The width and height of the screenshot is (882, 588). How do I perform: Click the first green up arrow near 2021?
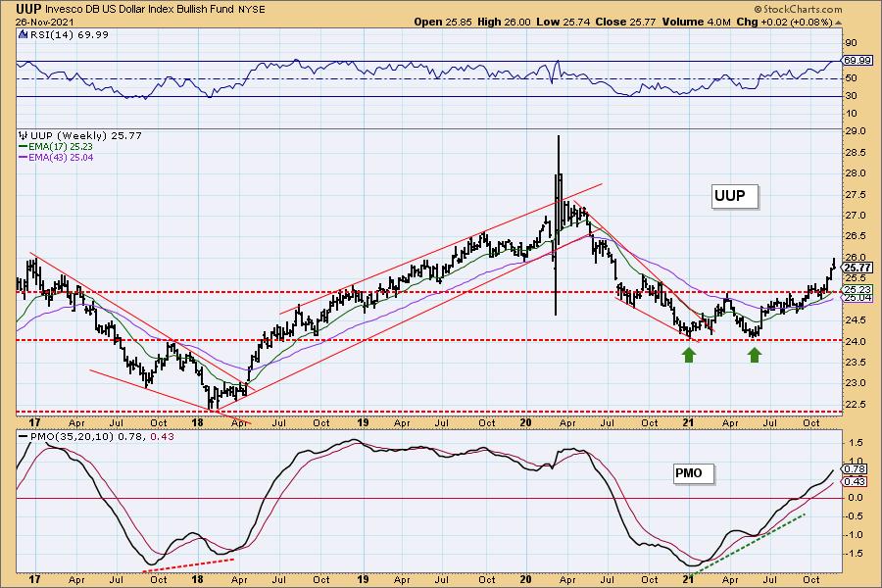689,356
